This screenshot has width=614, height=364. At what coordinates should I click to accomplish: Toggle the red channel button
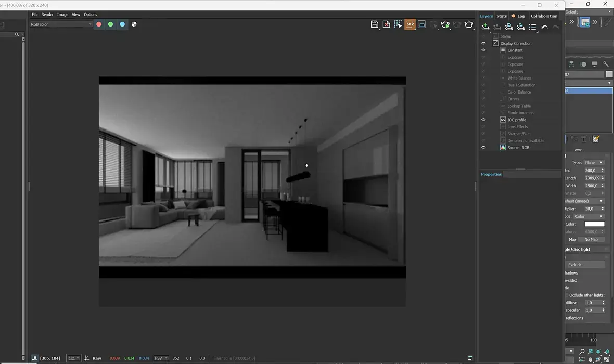99,24
